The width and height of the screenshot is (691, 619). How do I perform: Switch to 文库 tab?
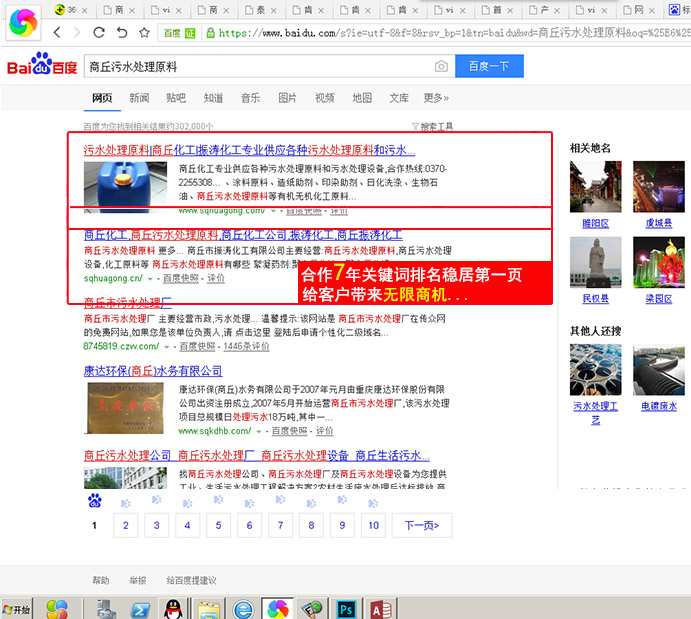coord(399,98)
